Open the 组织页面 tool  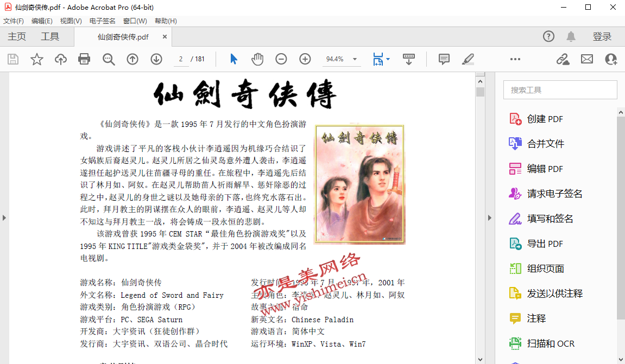[x=536, y=269]
